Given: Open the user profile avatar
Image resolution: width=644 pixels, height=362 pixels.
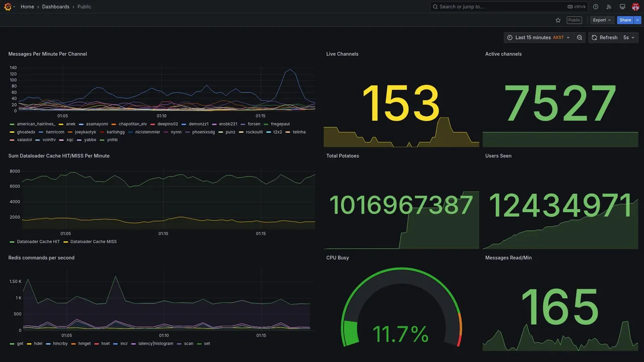Looking at the screenshot, I should pos(635,7).
